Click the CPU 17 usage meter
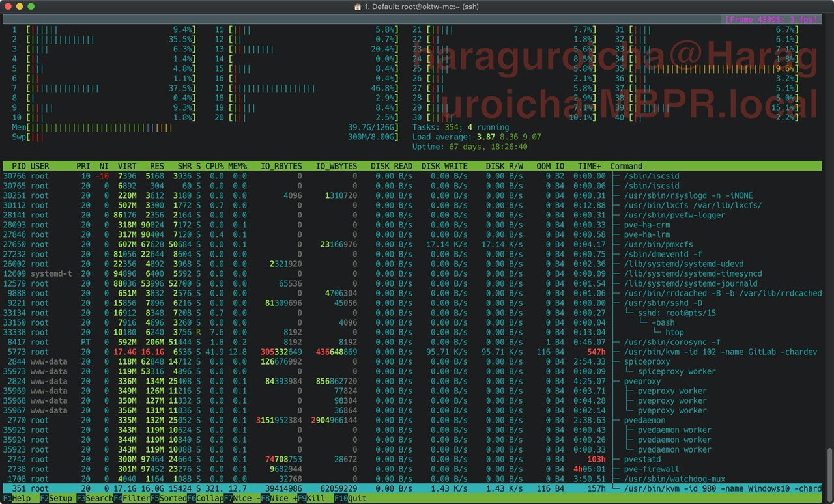834x504 pixels. point(306,88)
